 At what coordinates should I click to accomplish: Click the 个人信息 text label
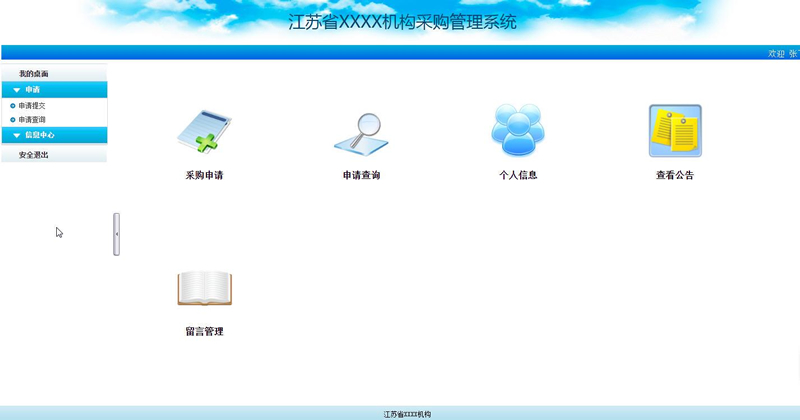pyautogui.click(x=518, y=175)
